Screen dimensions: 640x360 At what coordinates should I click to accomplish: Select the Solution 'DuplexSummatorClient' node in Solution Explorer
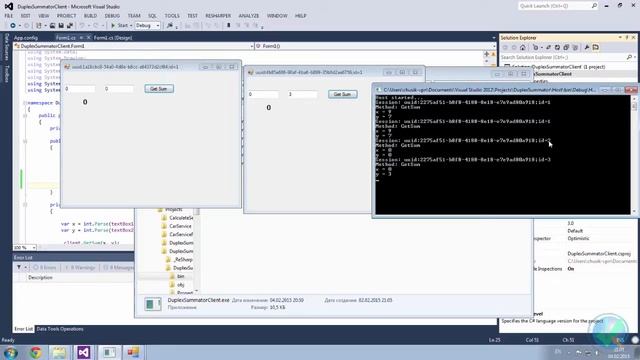pyautogui.click(x=558, y=67)
